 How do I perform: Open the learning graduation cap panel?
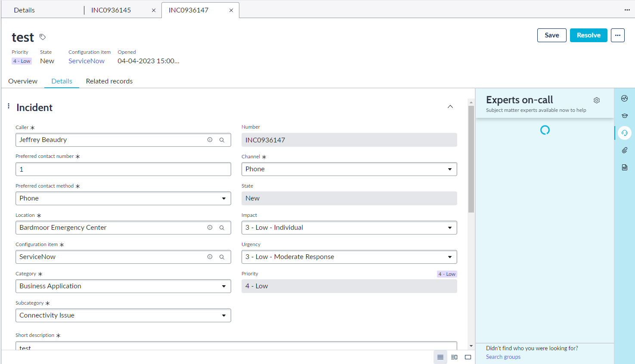point(624,115)
